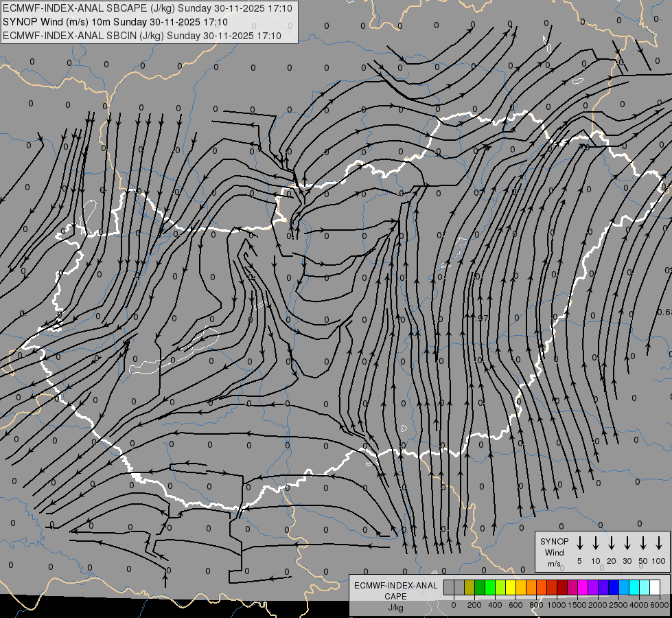This screenshot has width=672, height=618.
Task: Click the 30 m/s wind arrow symbol
Action: pyautogui.click(x=627, y=542)
